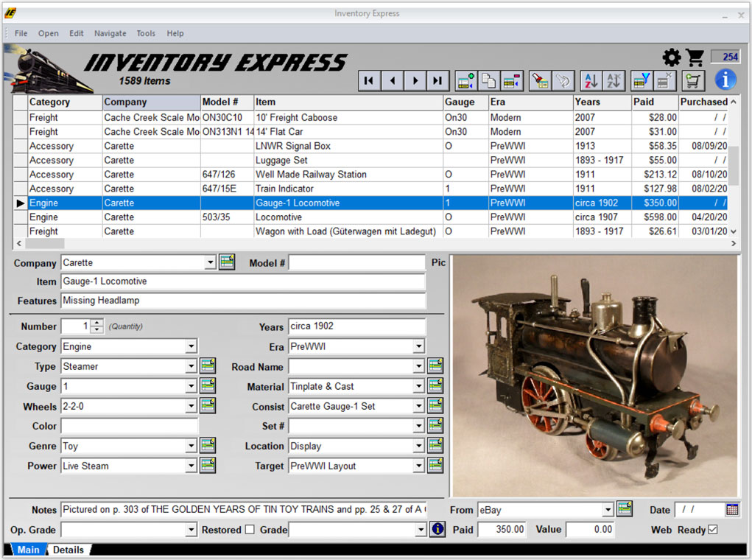This screenshot has width=752, height=560.
Task: Toggle the Restored checkbox
Action: pyautogui.click(x=248, y=530)
